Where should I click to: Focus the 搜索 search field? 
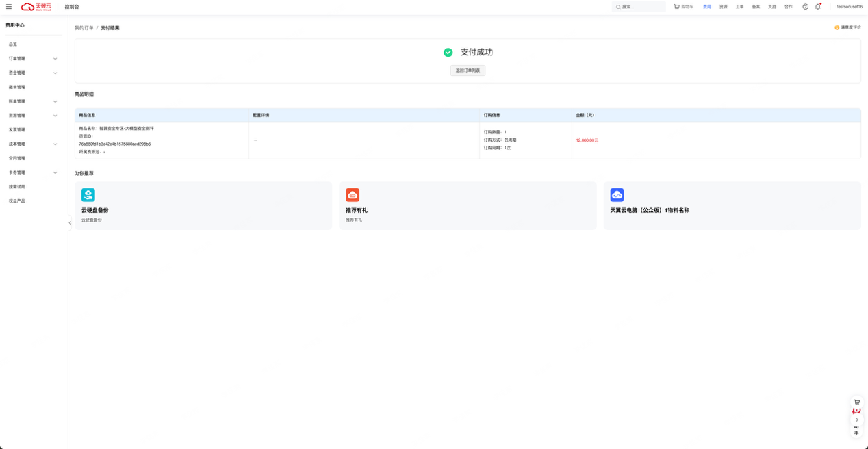[x=641, y=7]
